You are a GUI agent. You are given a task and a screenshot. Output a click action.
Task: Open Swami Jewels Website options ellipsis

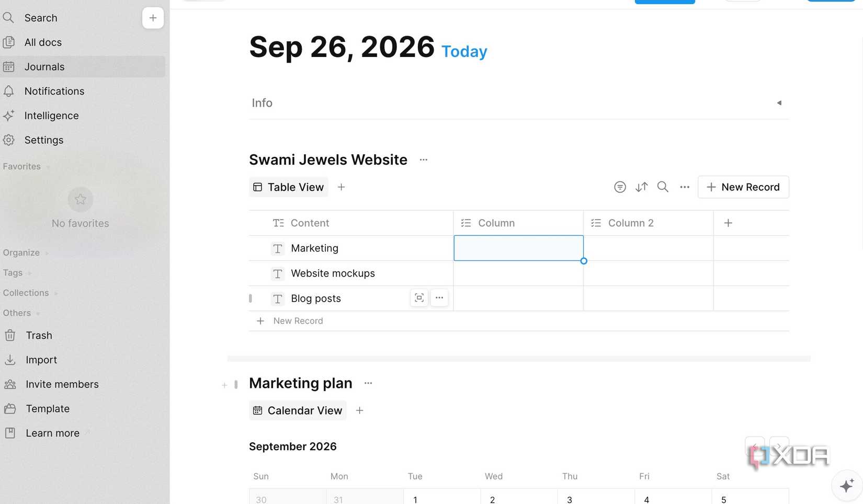tap(424, 160)
